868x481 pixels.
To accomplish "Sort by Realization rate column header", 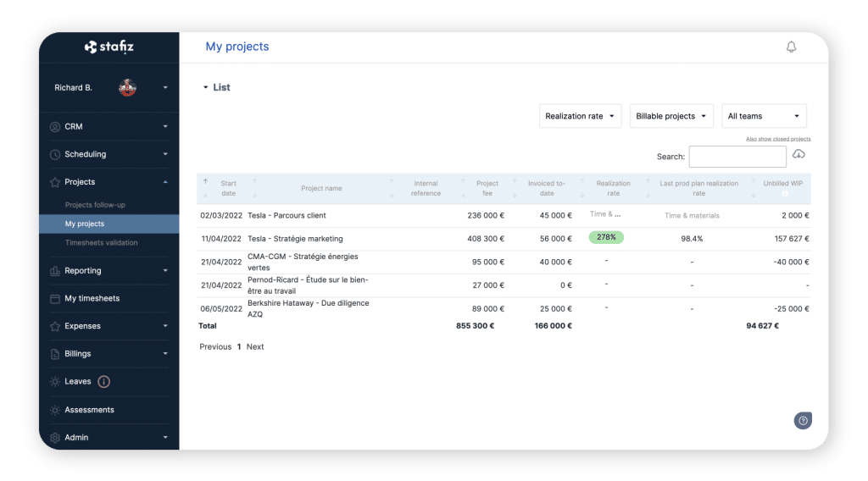I will pos(613,189).
